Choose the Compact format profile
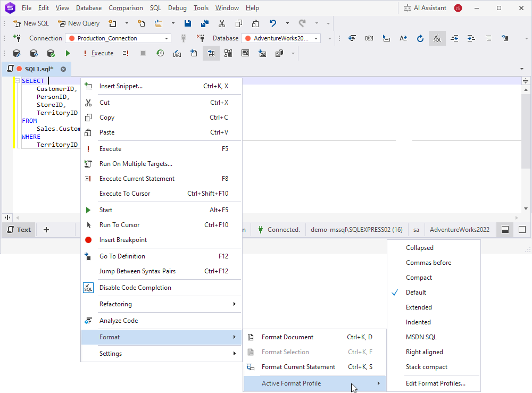Screen dimensions: 532x393 419,278
